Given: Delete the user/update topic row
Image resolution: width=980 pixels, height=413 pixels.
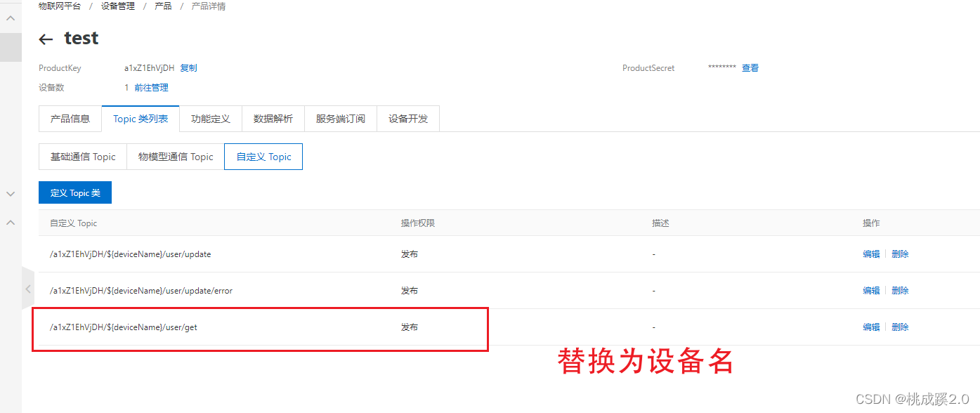Looking at the screenshot, I should click(x=900, y=254).
